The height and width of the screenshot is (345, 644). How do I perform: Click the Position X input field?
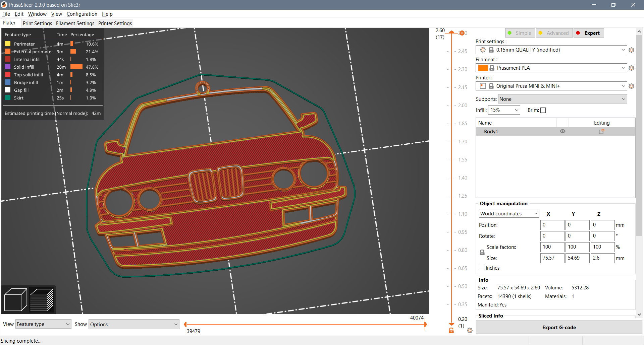coord(552,225)
